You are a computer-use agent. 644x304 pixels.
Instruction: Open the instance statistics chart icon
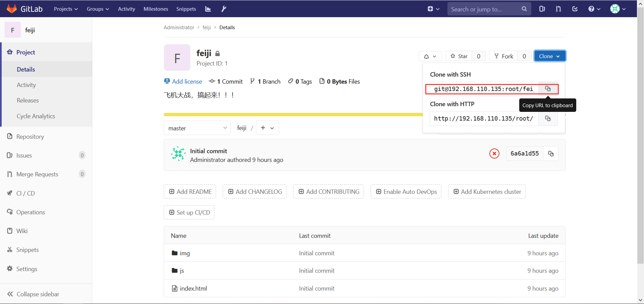pyautogui.click(x=208, y=9)
